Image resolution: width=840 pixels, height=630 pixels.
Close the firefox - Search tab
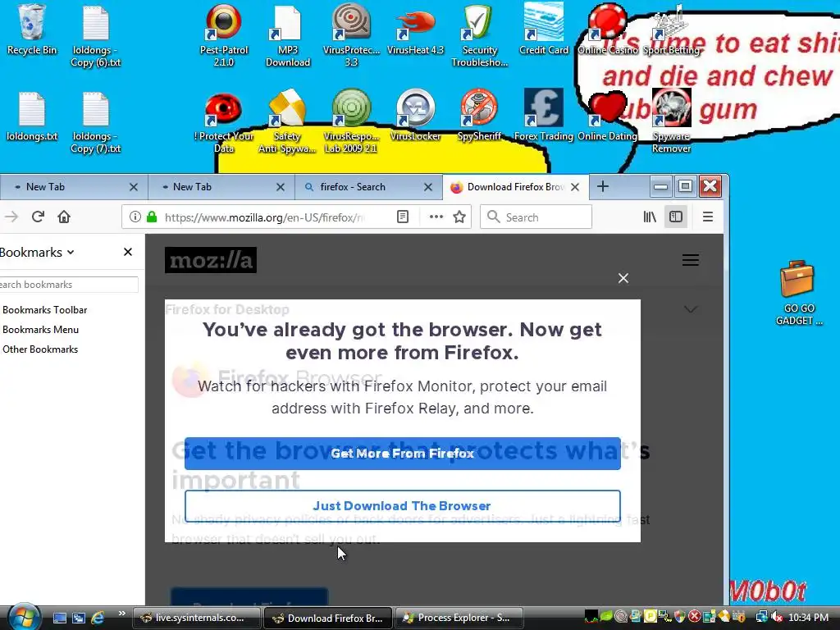(x=428, y=187)
